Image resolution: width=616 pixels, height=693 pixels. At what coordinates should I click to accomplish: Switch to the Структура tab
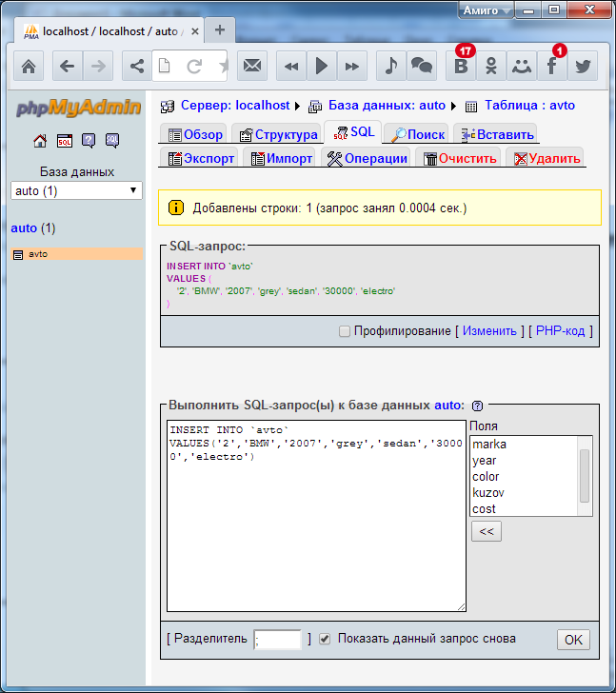coord(278,134)
